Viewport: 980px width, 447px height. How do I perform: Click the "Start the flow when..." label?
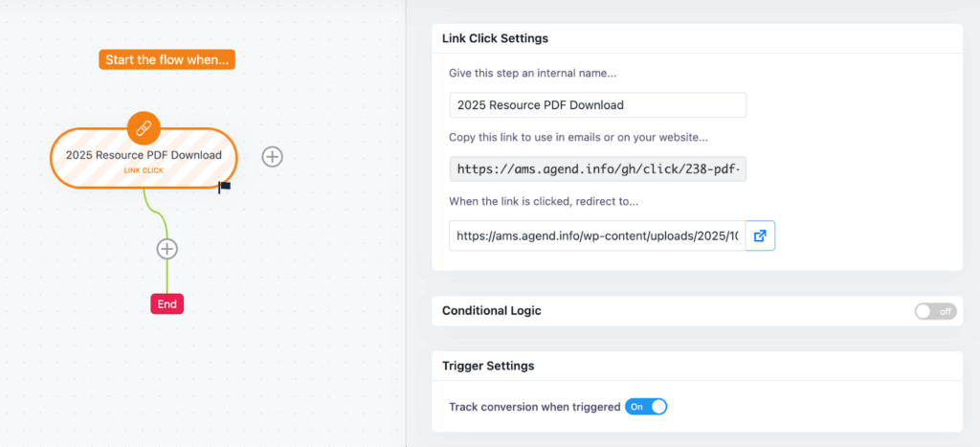pos(167,60)
